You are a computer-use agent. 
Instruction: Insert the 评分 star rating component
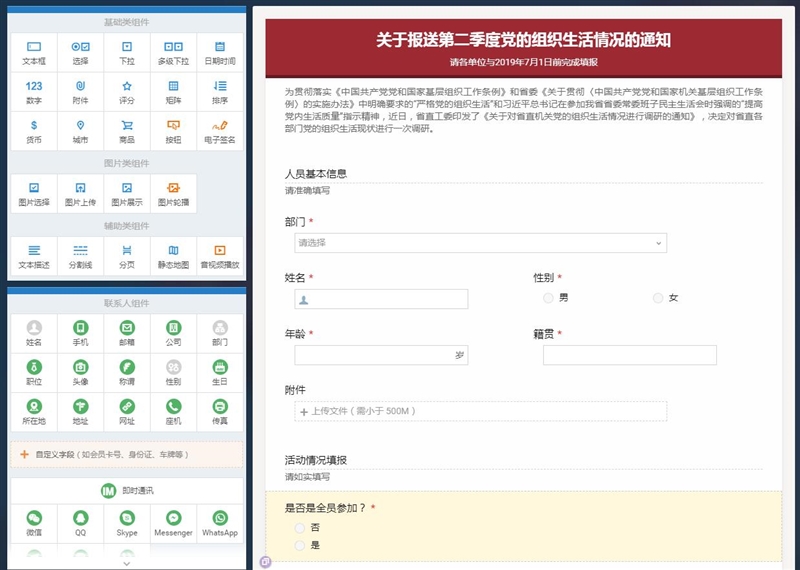[x=127, y=93]
